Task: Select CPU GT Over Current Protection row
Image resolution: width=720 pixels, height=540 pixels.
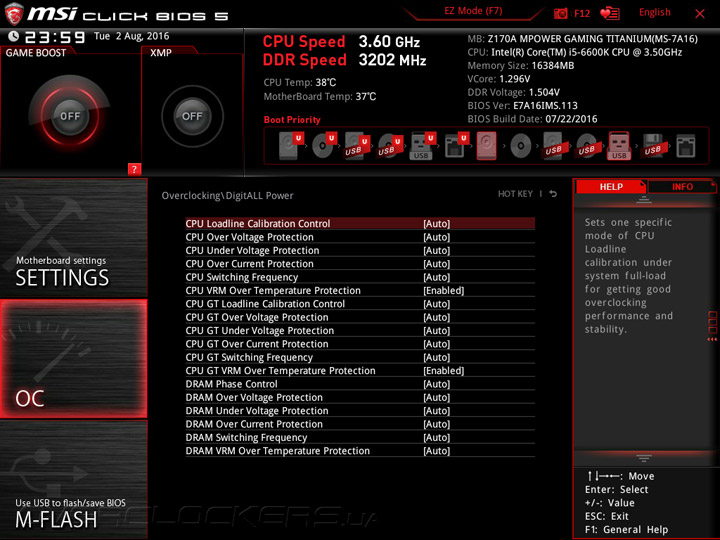Action: coord(360,343)
